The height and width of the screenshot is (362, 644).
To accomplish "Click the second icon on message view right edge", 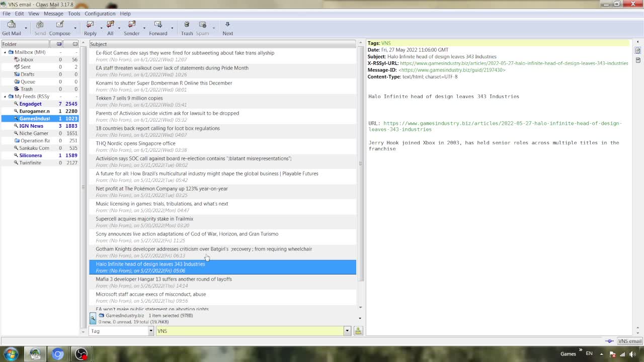I will tap(637, 59).
